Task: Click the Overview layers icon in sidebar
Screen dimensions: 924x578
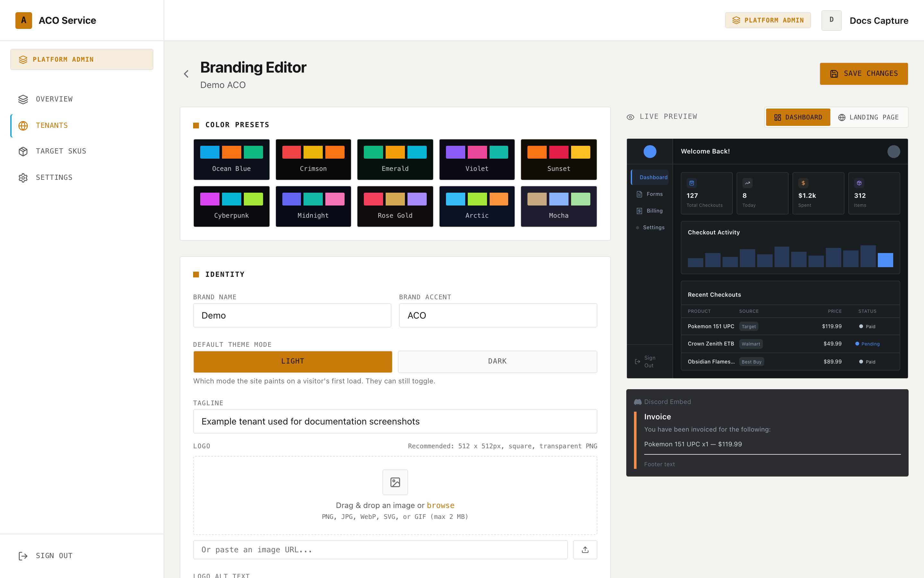Action: pyautogui.click(x=23, y=100)
